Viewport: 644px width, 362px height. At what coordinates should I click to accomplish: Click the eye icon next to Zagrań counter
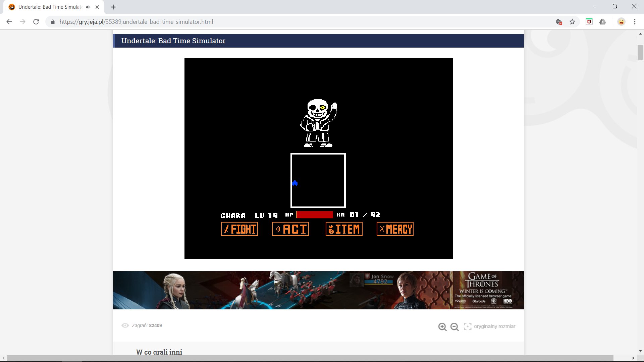coord(125,325)
